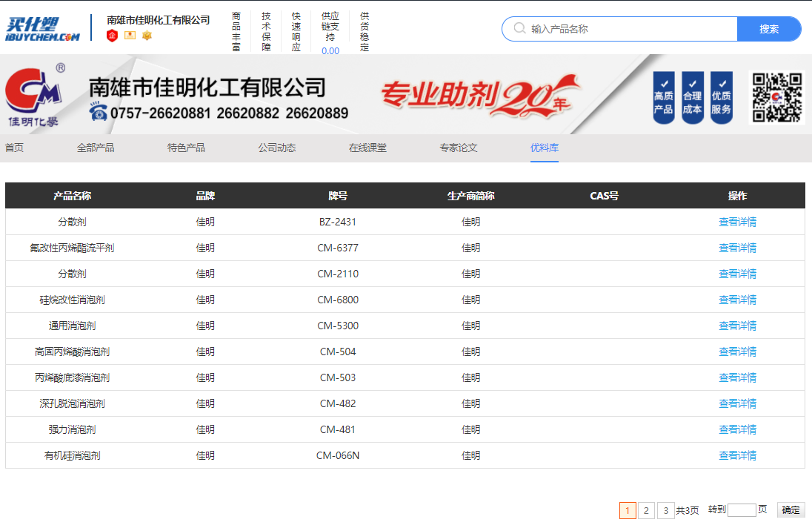Click product name 高固丙烯酸消泡剂
This screenshot has width=812, height=528.
point(72,352)
